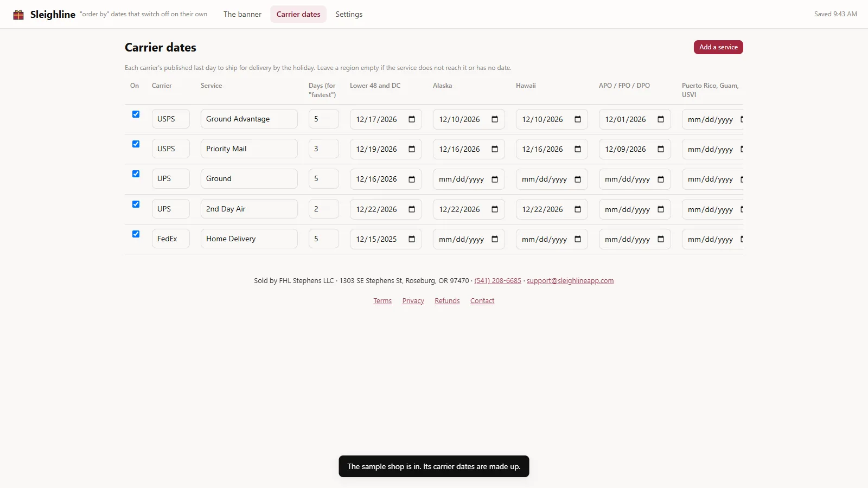Open calendar picker for 2nd Day Air Lower 48 date
The height and width of the screenshot is (488, 868).
(x=412, y=209)
